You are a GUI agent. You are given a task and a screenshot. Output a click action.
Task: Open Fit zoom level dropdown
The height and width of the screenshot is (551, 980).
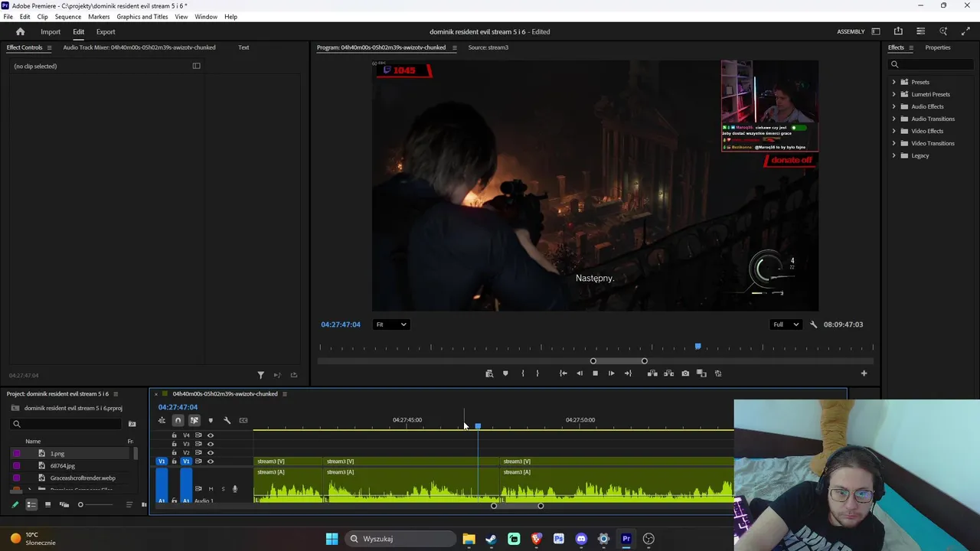pos(390,324)
